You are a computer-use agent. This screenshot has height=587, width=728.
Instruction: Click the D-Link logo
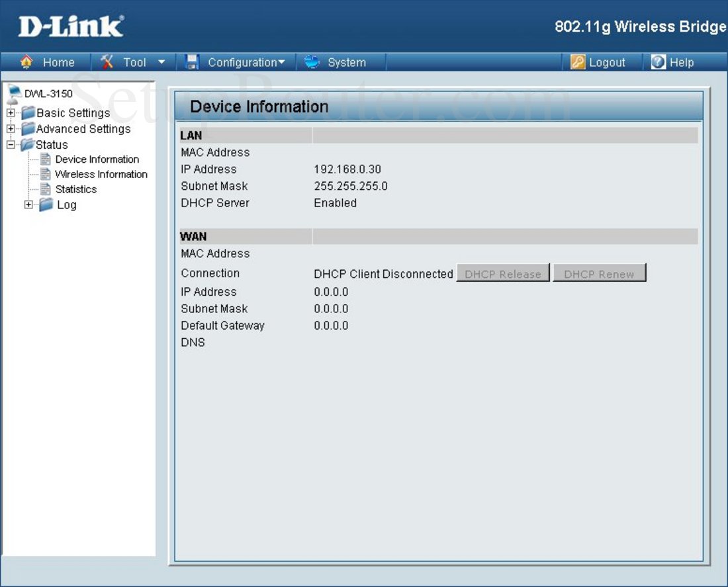point(69,25)
